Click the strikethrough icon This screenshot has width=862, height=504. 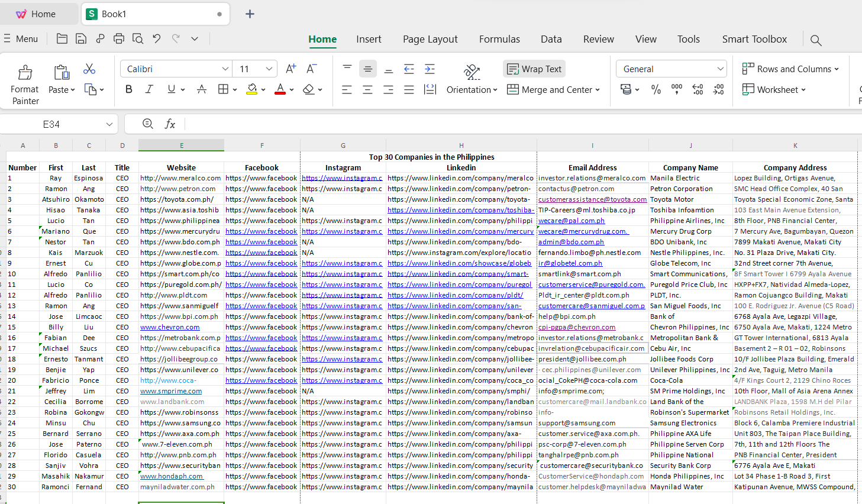pos(202,89)
